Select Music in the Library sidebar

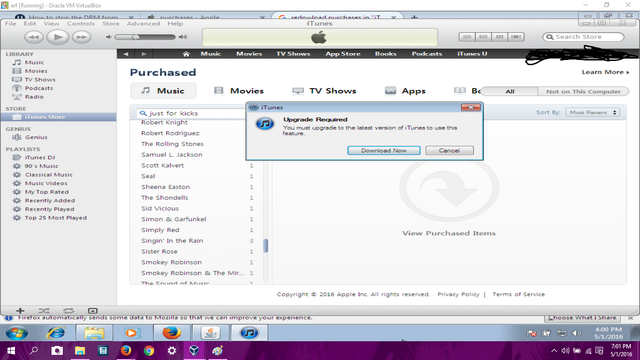[34, 62]
